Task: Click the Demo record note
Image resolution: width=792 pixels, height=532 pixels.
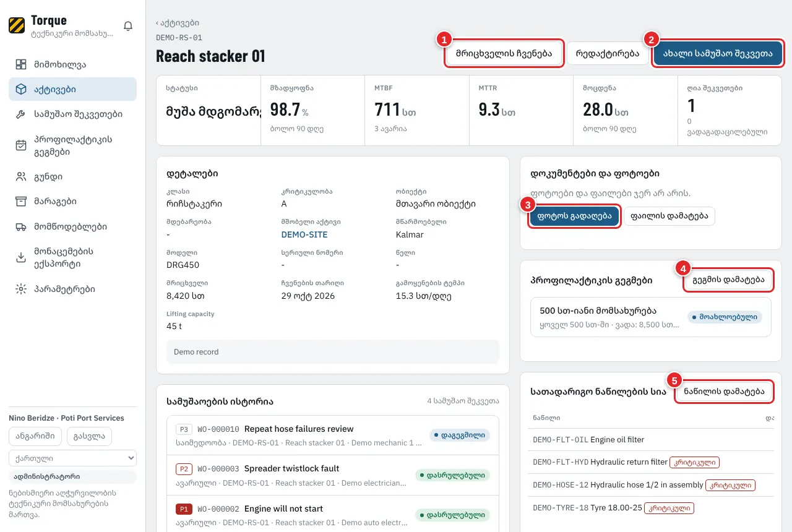Action: click(x=332, y=352)
